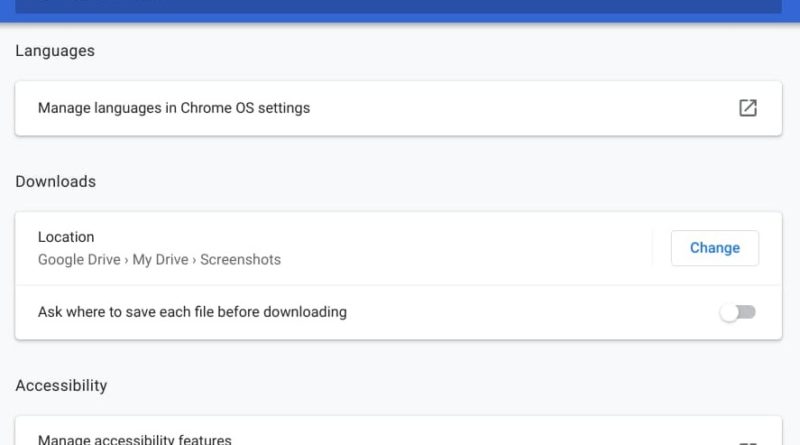Click the chevron before Screenshots in path
800x445 pixels.
tap(194, 260)
